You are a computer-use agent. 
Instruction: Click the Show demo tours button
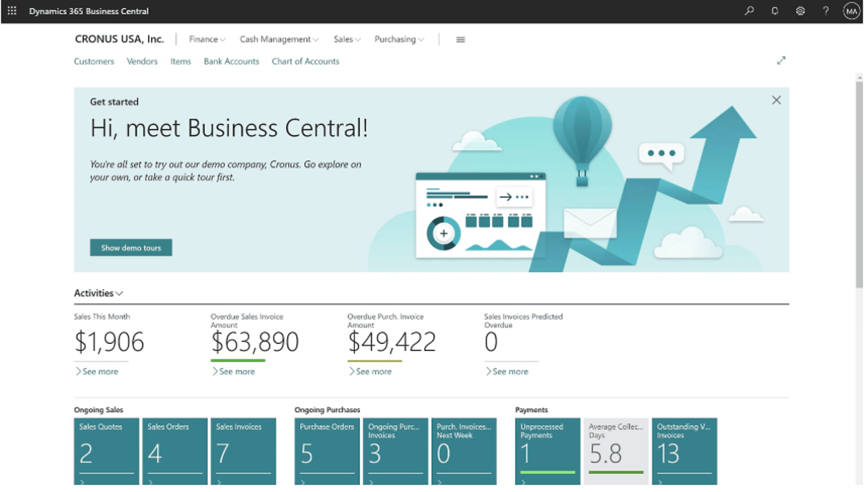point(131,248)
